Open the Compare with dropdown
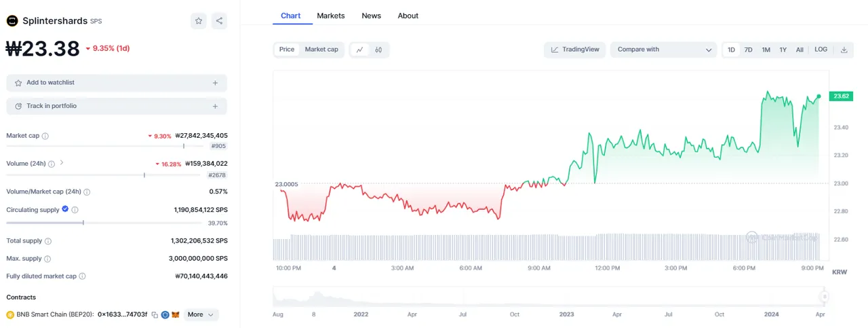The image size is (868, 328). pyautogui.click(x=663, y=50)
